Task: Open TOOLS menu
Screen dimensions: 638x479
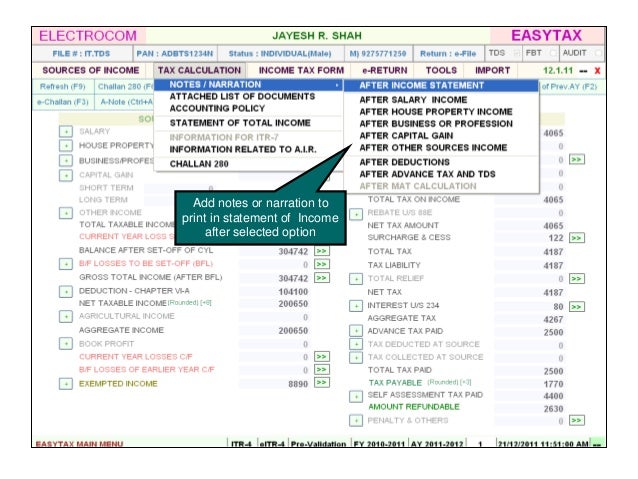Action: pos(441,70)
